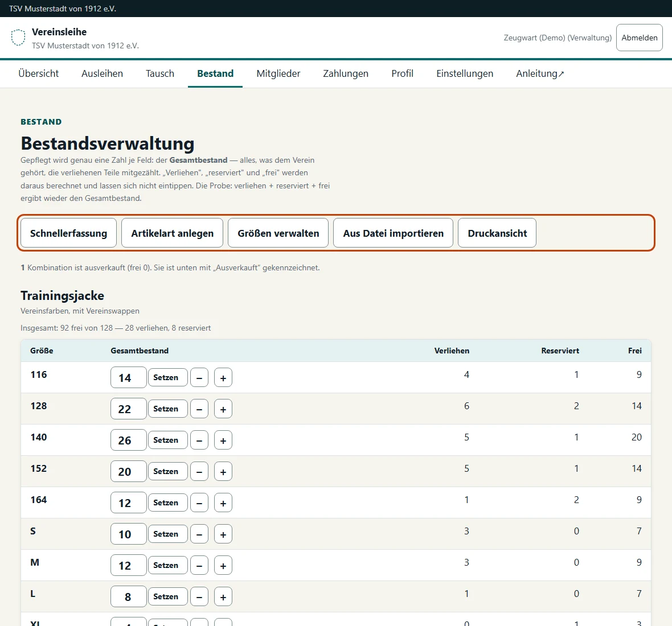Image resolution: width=672 pixels, height=626 pixels.
Task: Go to the Mitglieder tab
Action: tap(278, 73)
